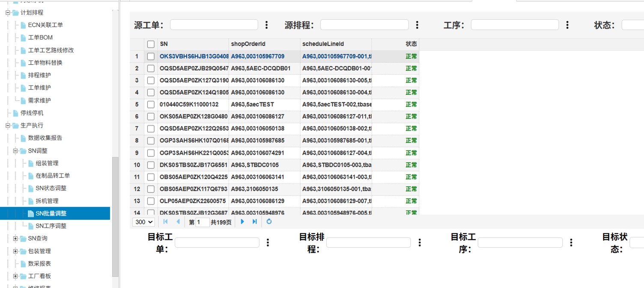Screen dimensions: 644x288
Task: Open the three-dot picker beside 工序
Action: [567, 25]
